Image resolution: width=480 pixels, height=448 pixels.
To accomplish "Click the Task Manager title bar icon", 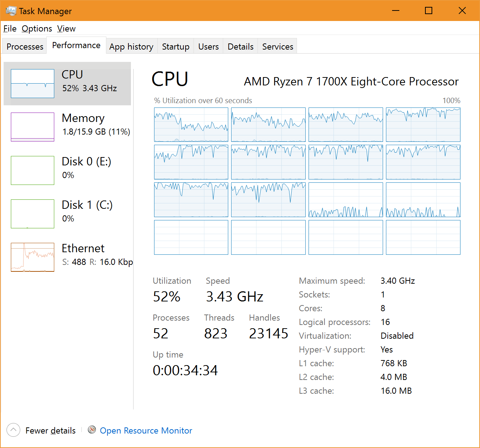I will click(x=11, y=11).
